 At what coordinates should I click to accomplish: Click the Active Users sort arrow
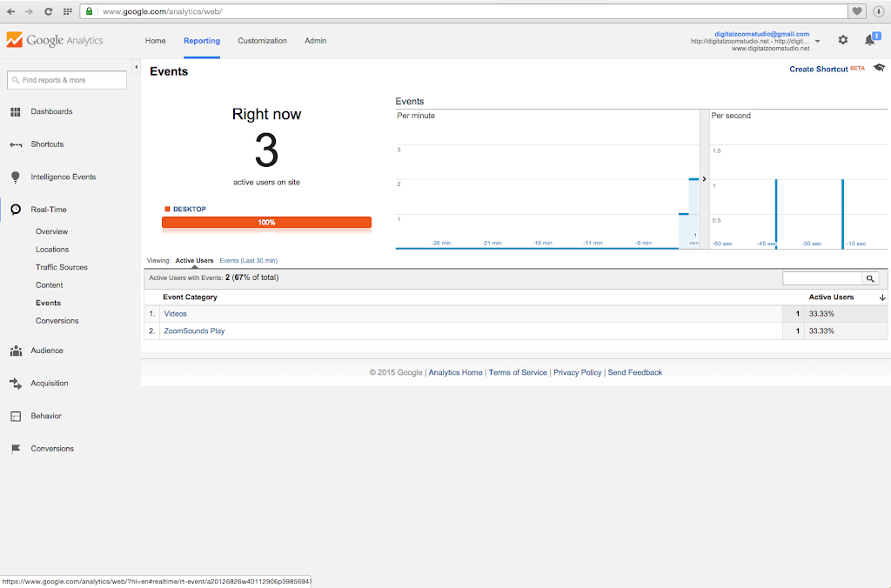click(x=882, y=297)
